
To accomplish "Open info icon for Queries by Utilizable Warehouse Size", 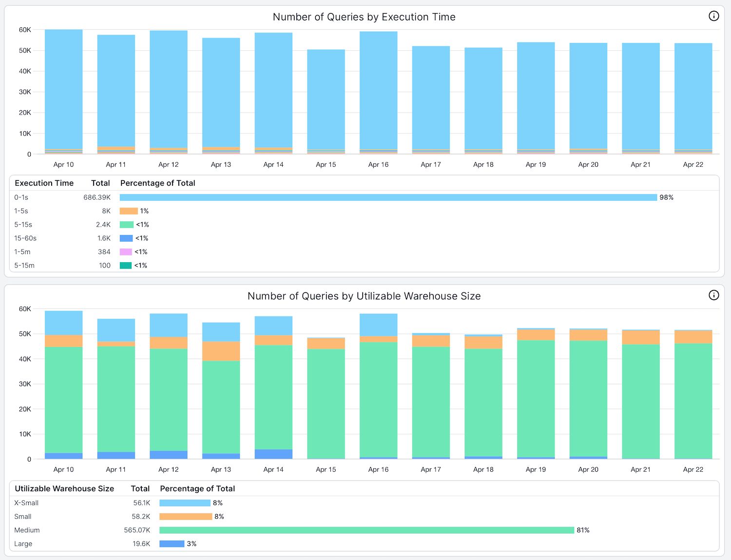I will [713, 295].
